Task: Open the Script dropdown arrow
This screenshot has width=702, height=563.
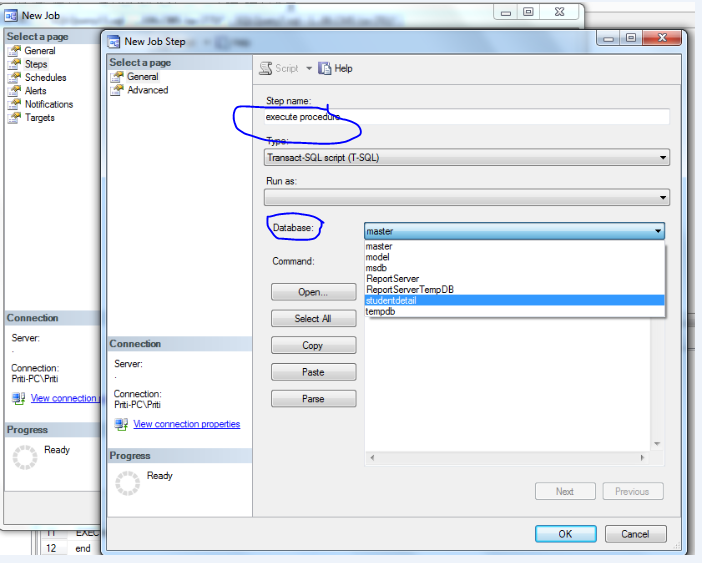Action: pyautogui.click(x=309, y=68)
